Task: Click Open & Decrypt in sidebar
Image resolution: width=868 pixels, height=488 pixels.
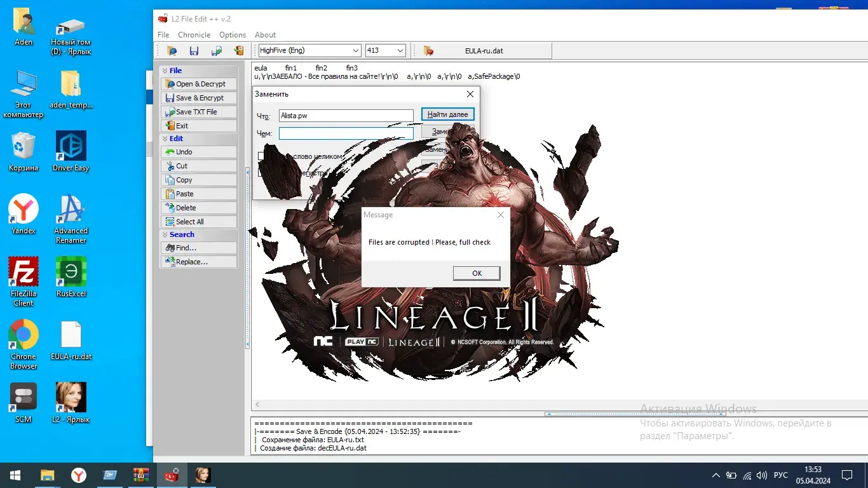Action: click(199, 84)
